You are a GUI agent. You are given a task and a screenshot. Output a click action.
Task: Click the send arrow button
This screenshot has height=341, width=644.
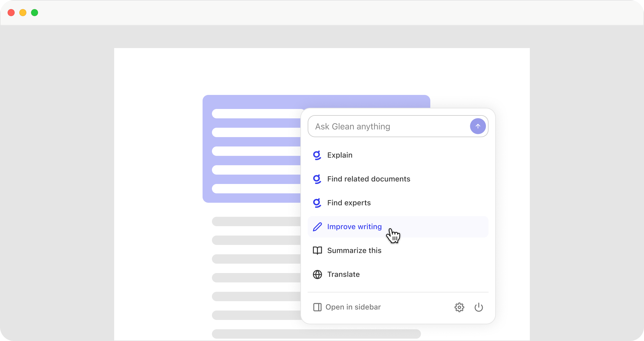pyautogui.click(x=478, y=126)
